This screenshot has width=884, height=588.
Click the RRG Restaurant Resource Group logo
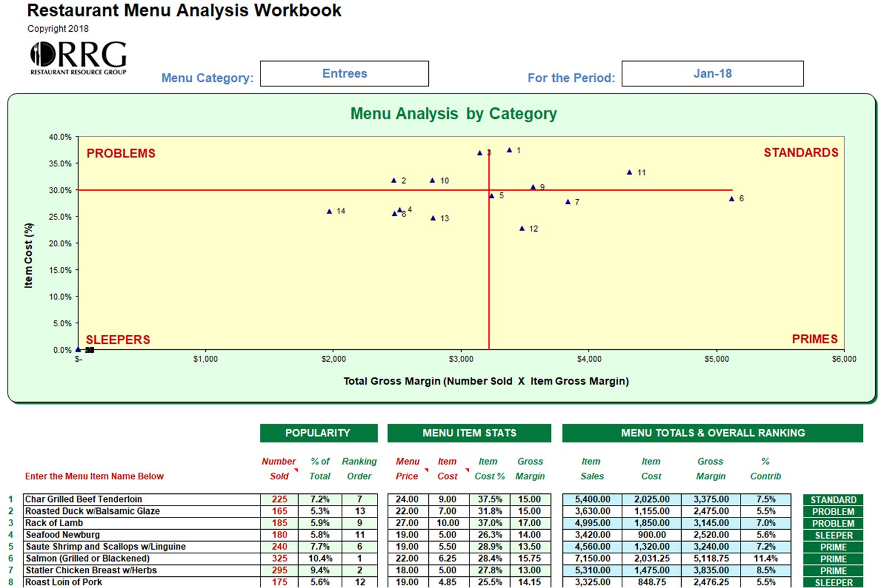[x=78, y=57]
